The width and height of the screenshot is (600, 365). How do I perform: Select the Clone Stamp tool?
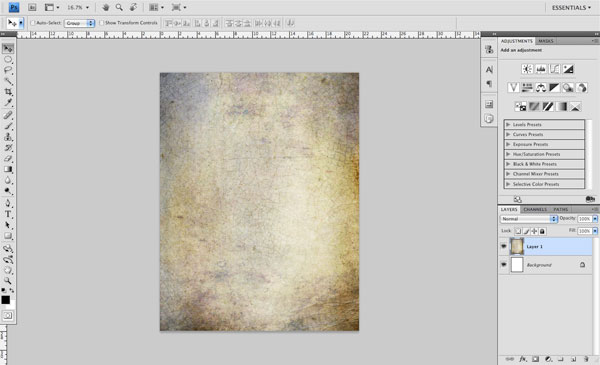(x=8, y=137)
